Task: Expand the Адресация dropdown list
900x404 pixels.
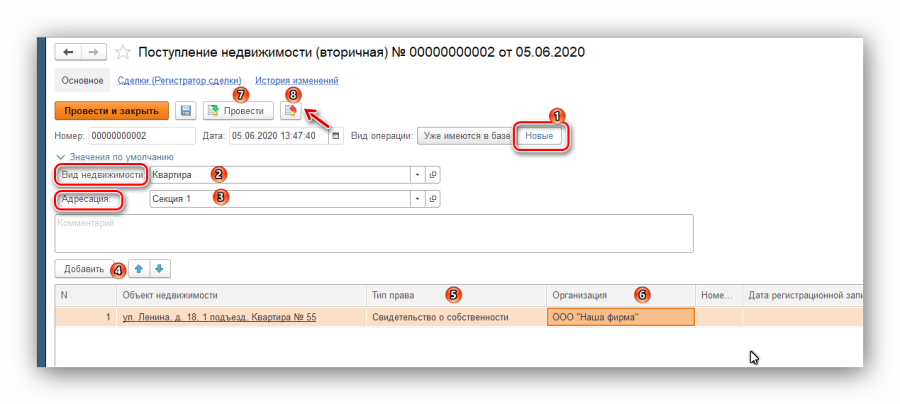Action: (x=417, y=199)
